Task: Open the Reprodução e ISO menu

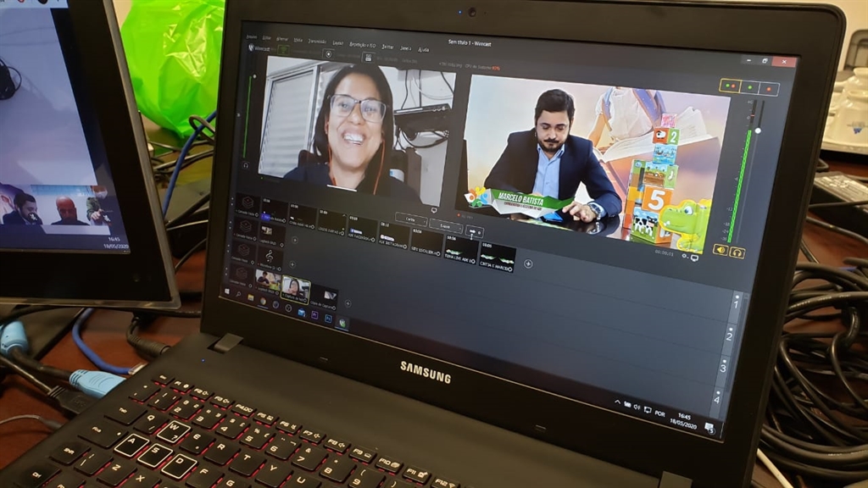Action: click(x=363, y=44)
